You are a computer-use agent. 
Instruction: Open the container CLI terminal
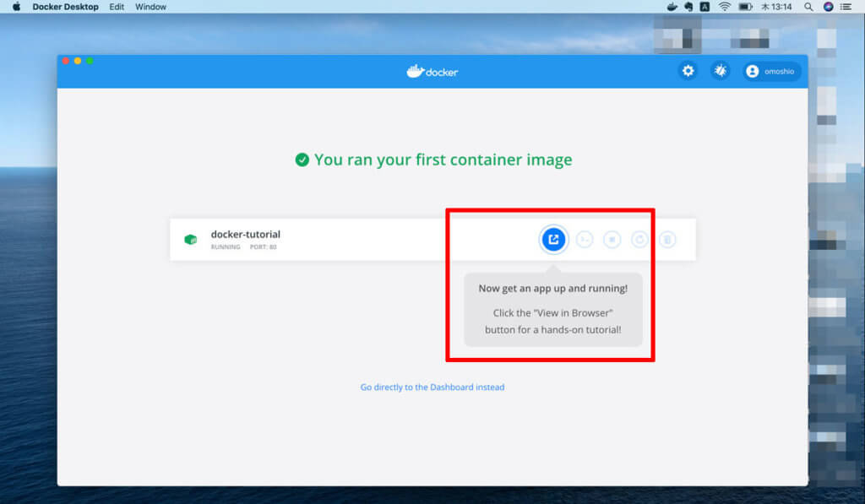point(584,240)
